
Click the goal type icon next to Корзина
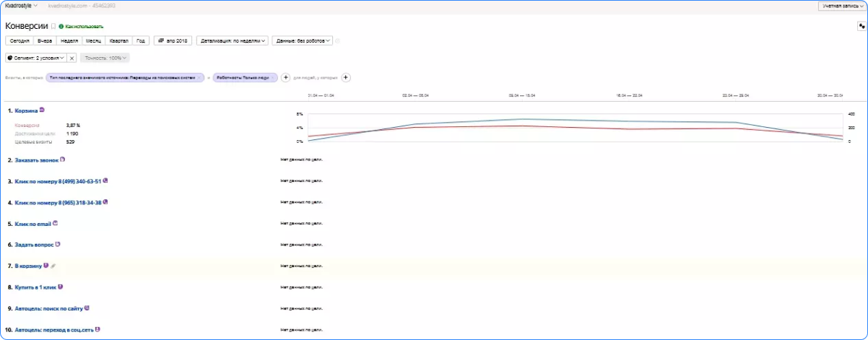[x=42, y=110]
